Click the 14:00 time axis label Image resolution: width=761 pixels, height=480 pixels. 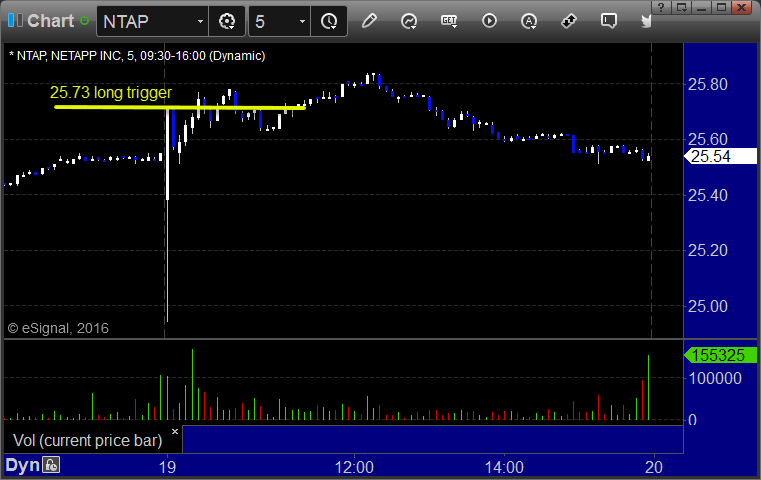(504, 467)
